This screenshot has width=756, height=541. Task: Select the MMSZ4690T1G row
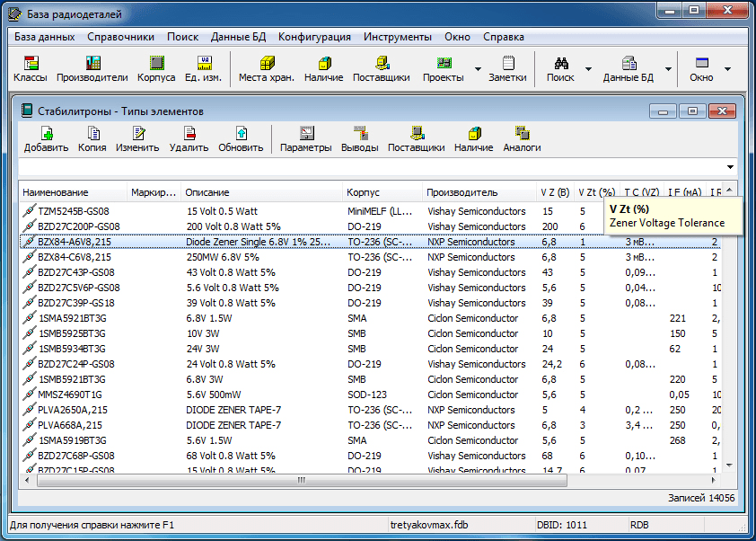click(x=70, y=395)
